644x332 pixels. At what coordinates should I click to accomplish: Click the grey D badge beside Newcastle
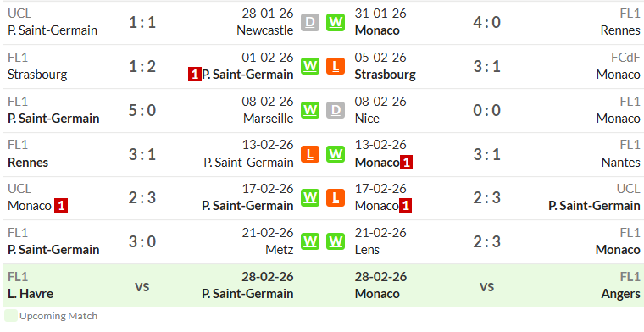309,22
